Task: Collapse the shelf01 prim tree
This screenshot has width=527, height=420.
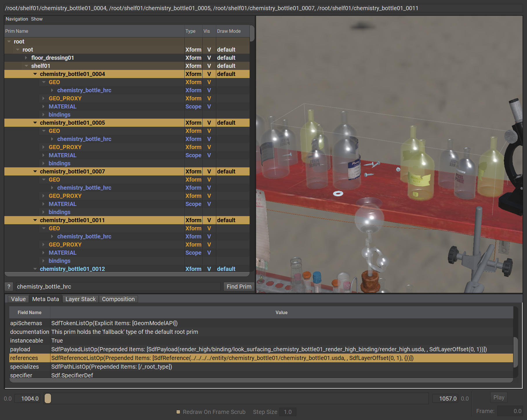Action: click(26, 66)
